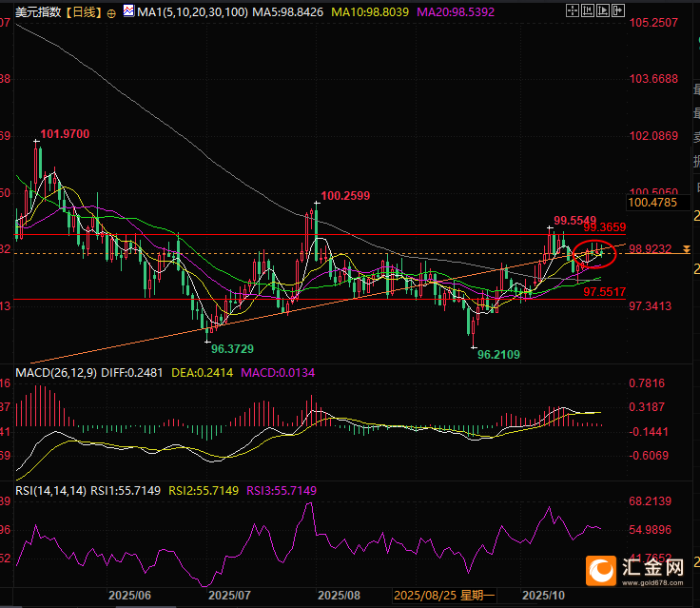This screenshot has width=700, height=608.
Task: Click the 54.9896 RSI axis value
Action: (650, 530)
